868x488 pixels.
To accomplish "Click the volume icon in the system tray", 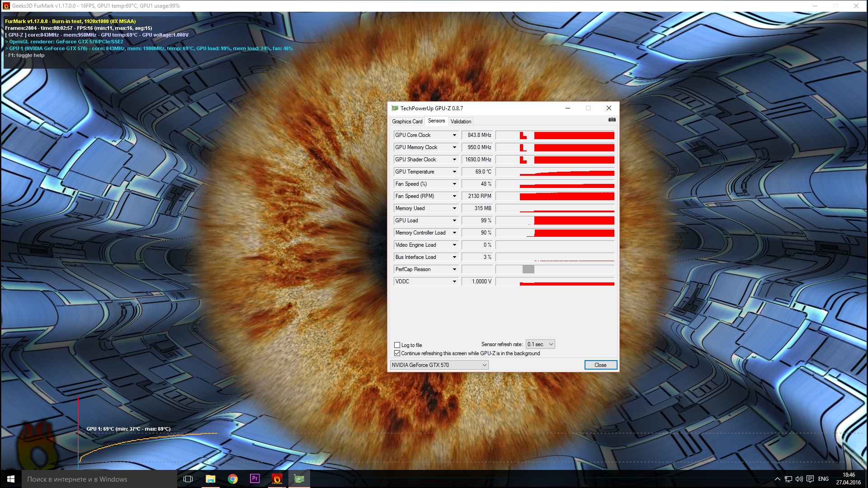I will [799, 479].
